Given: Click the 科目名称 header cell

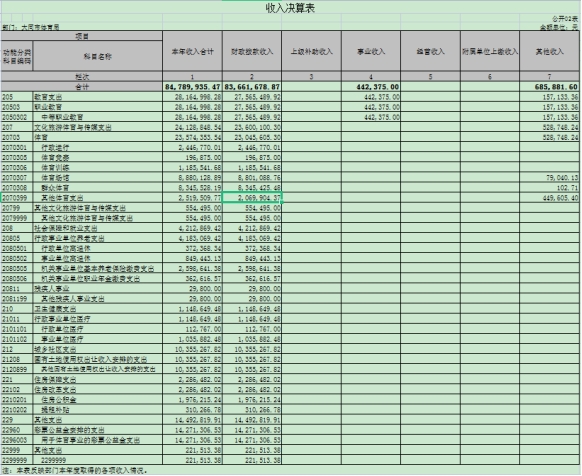Looking at the screenshot, I should (x=98, y=56).
